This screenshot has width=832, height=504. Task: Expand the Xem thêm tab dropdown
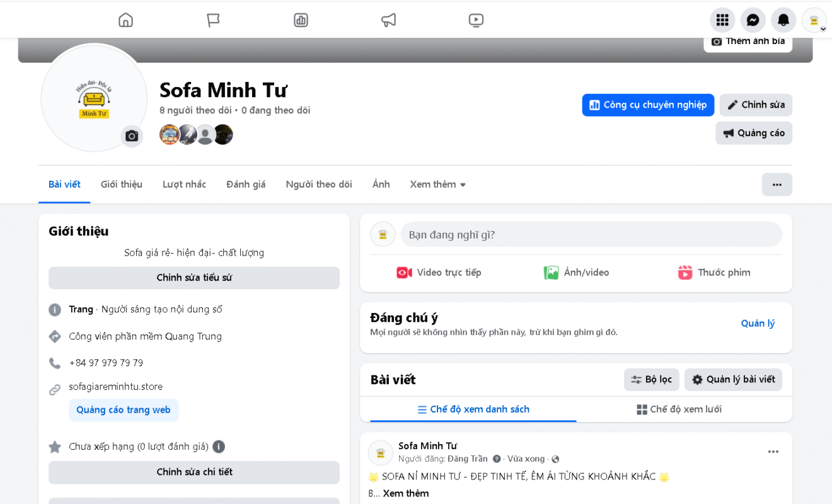[437, 185]
